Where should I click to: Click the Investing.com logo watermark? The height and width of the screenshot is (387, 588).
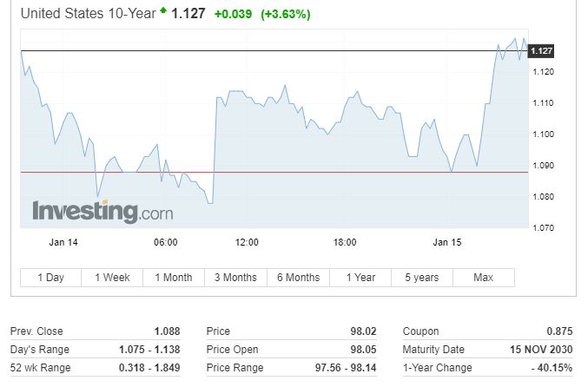[x=102, y=211]
